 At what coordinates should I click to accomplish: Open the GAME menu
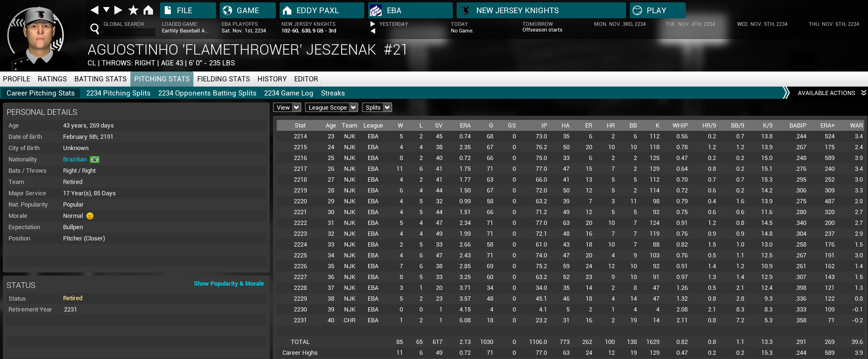(248, 10)
